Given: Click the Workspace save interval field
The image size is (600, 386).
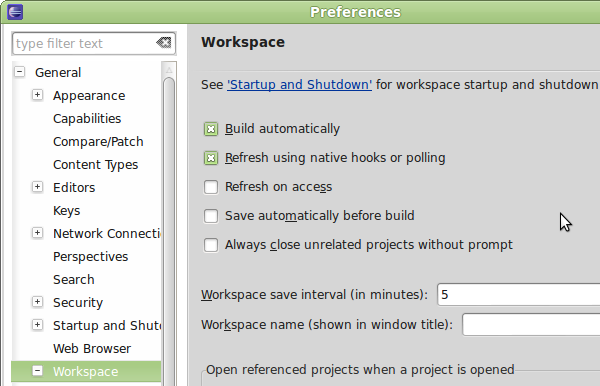Looking at the screenshot, I should tap(518, 295).
